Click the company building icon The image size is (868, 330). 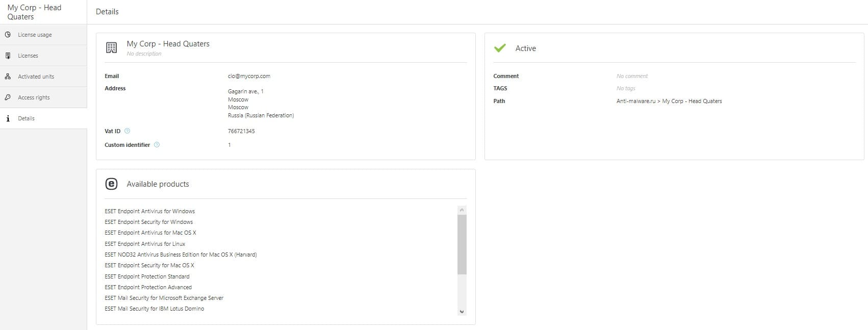pos(111,47)
